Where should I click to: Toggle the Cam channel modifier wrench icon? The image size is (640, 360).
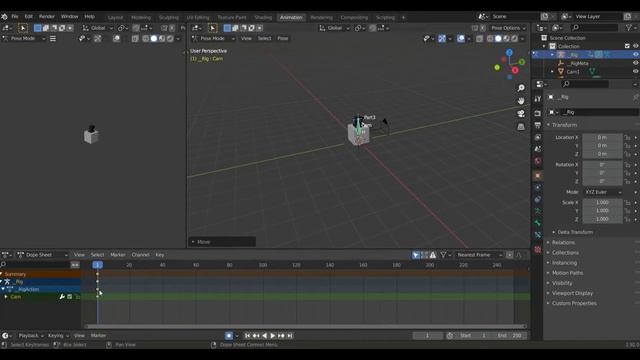click(x=62, y=297)
